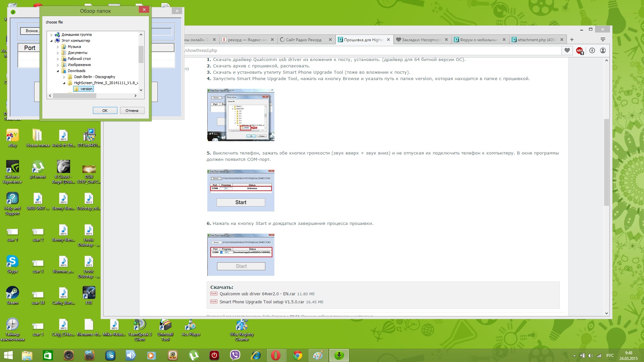The image size is (644, 362).
Task: Switch to Сайт Радио Рекорд tab
Action: [304, 40]
